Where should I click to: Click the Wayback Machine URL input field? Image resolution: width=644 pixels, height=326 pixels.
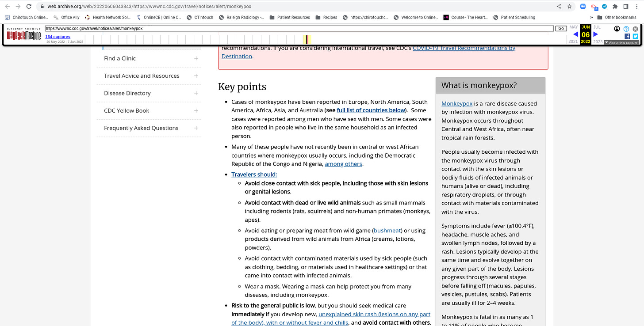tap(299, 28)
